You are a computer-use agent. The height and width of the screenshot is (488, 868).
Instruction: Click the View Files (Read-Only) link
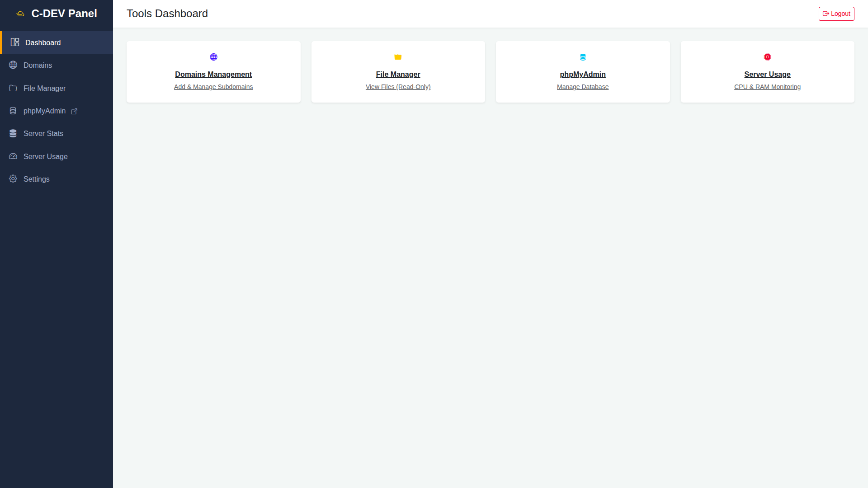398,87
